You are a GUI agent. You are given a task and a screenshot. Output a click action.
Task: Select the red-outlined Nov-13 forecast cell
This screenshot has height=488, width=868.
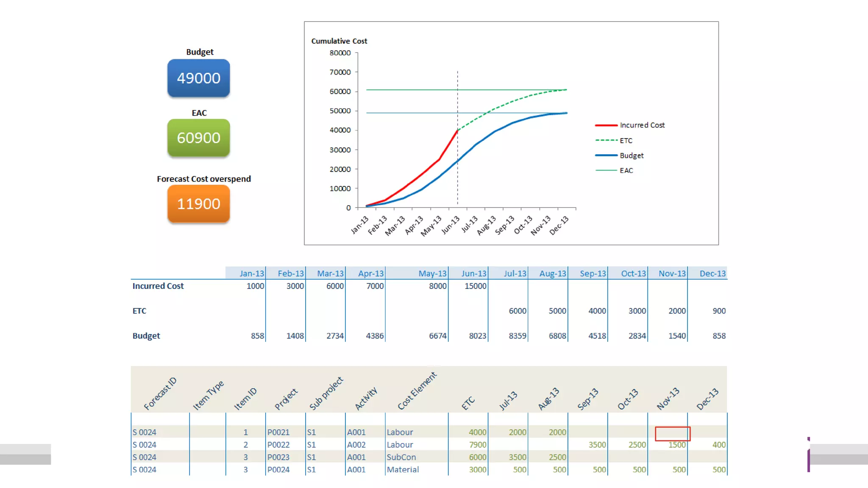coord(672,433)
